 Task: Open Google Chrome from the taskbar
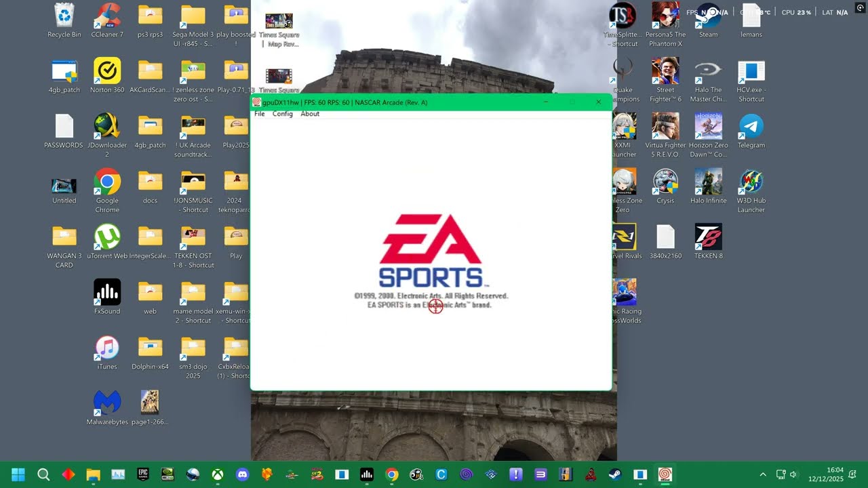391,474
